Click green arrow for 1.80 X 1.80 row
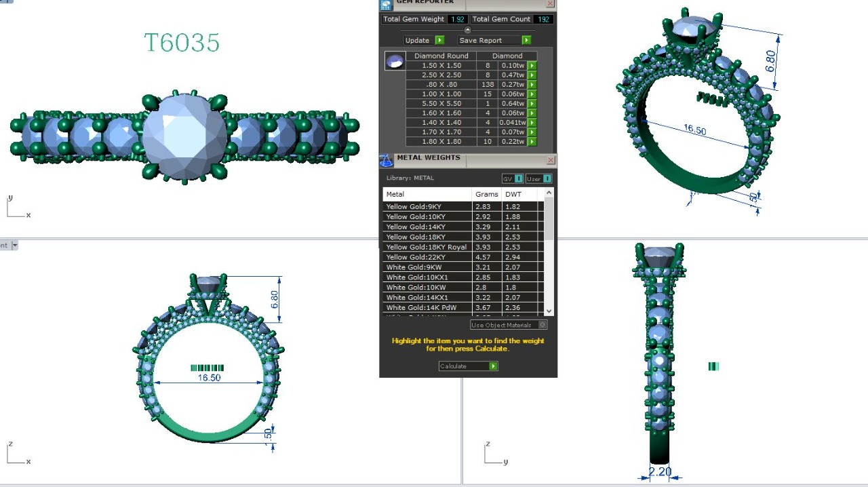 point(532,142)
